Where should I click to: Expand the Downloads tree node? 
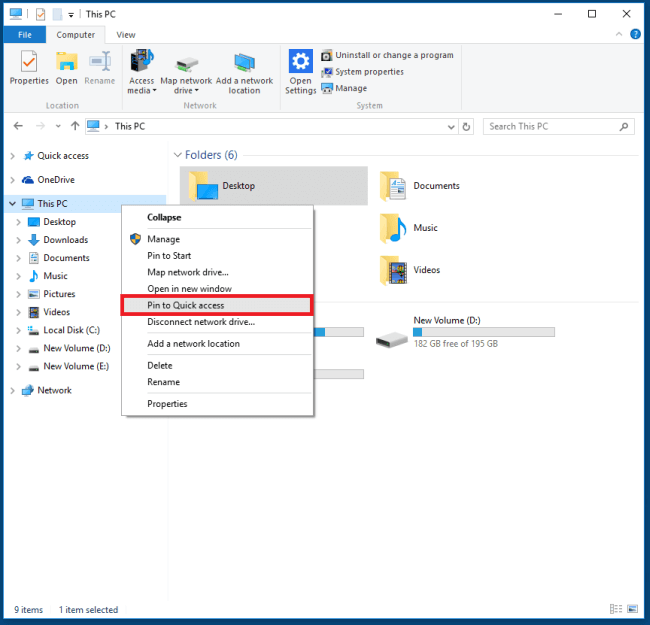pyautogui.click(x=18, y=240)
